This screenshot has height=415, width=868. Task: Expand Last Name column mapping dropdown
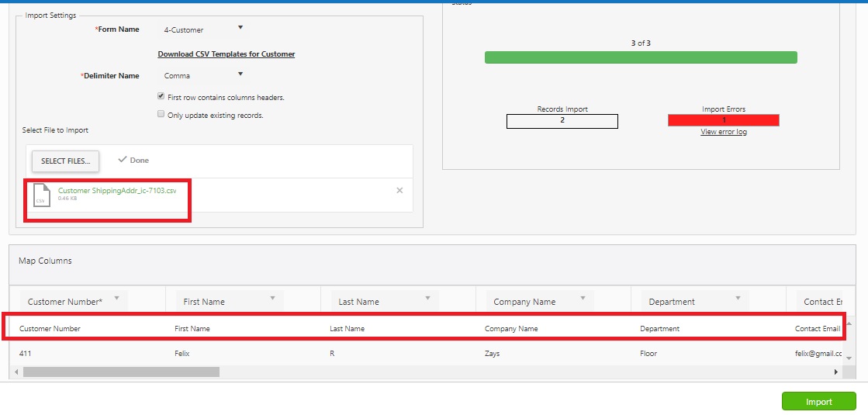point(427,299)
